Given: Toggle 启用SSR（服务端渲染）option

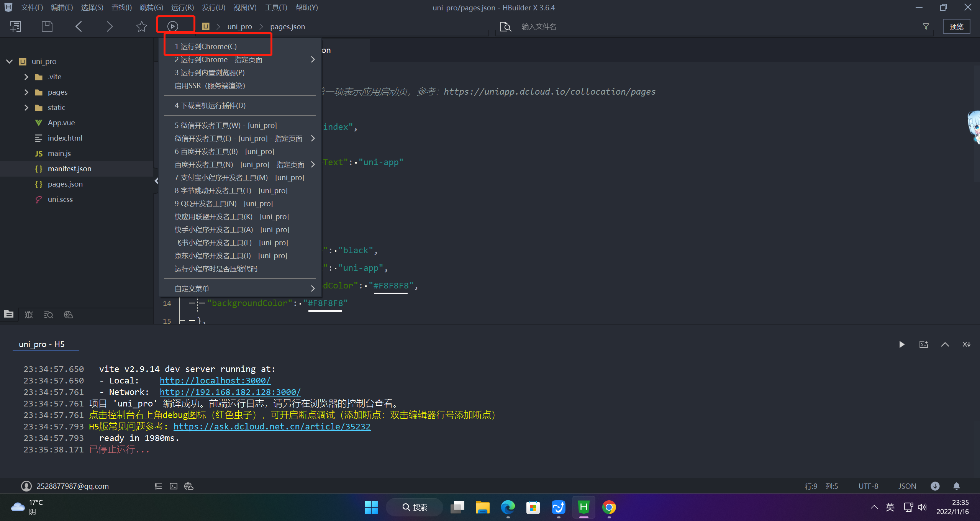Looking at the screenshot, I should 240,85.
